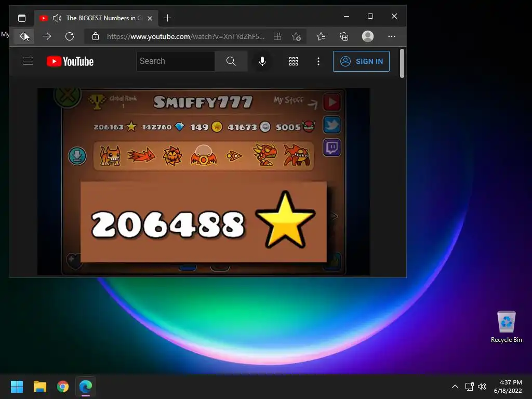Image resolution: width=532 pixels, height=399 pixels.
Task: Mute the tab via speaker icon
Action: click(57, 18)
